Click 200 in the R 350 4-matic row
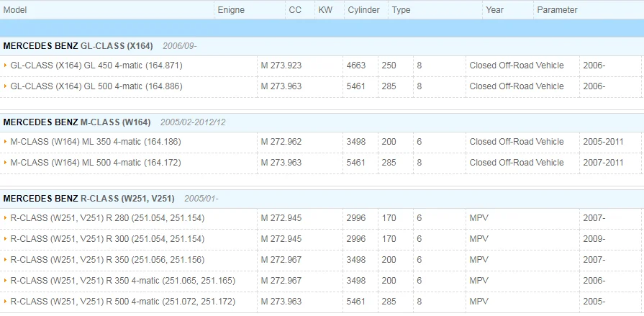This screenshot has height=316, width=644. tap(389, 281)
